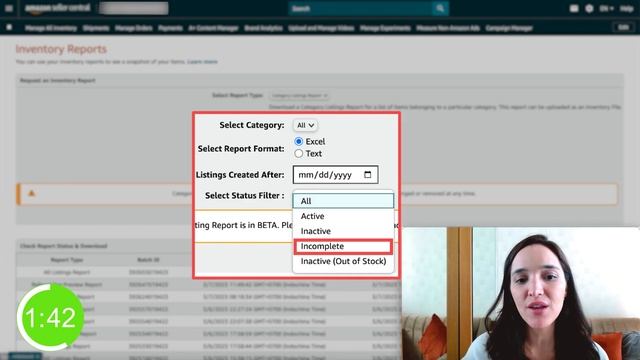
Task: Open the Select Category dropdown
Action: pos(305,125)
